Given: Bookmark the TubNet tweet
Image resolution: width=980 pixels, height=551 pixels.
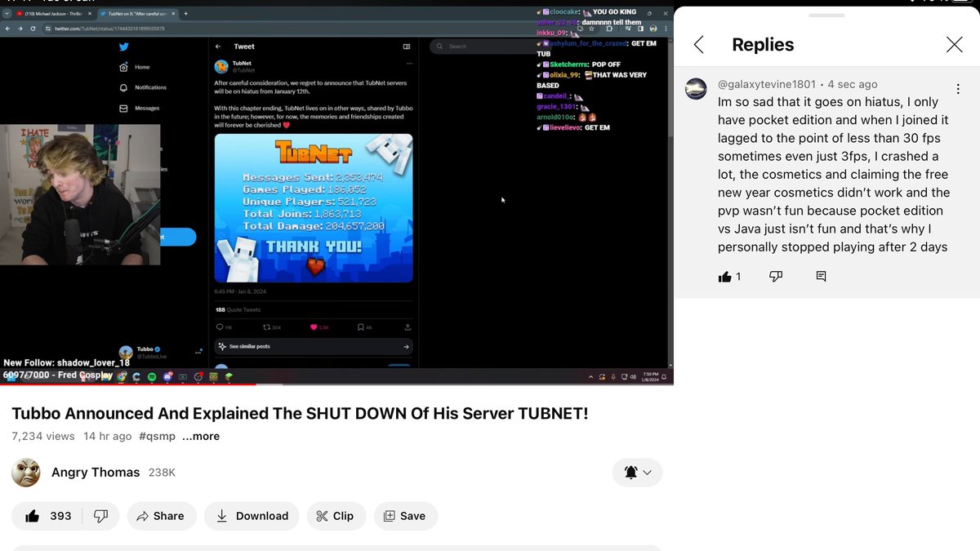Looking at the screenshot, I should [360, 327].
